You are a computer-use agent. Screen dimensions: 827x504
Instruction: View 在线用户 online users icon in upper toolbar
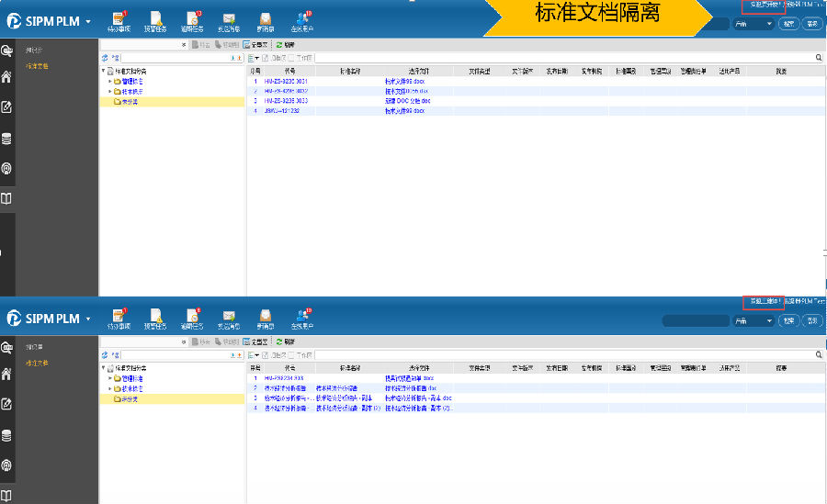point(302,18)
